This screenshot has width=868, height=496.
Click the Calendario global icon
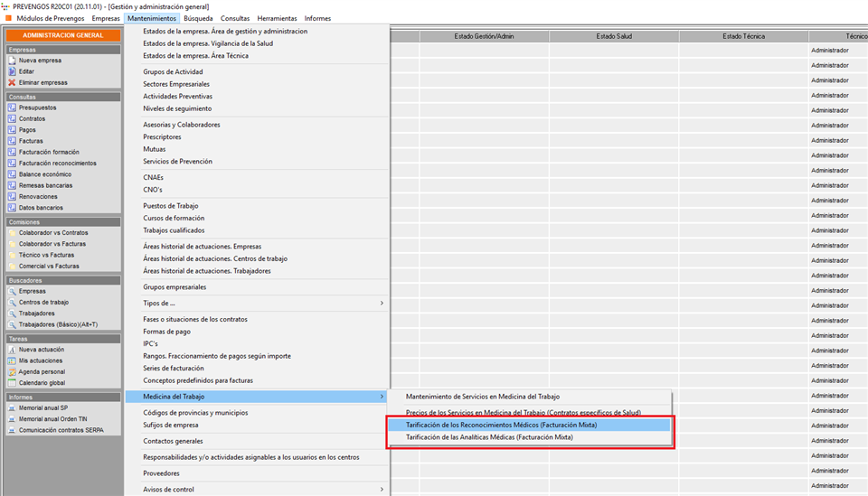(x=12, y=383)
